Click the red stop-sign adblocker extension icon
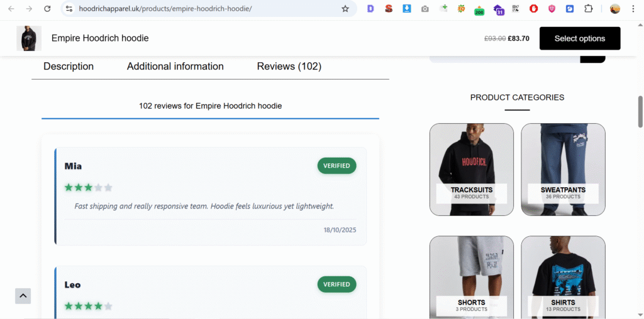The height and width of the screenshot is (319, 644). [x=534, y=9]
